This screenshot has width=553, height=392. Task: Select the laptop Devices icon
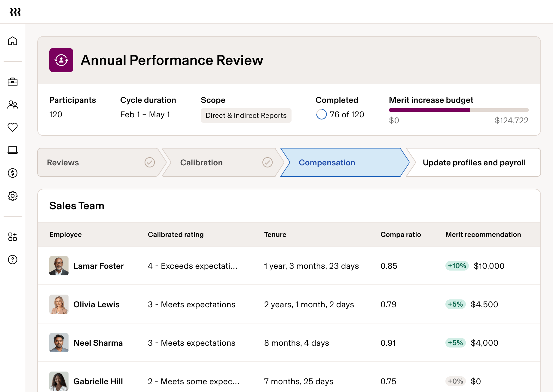coord(12,150)
